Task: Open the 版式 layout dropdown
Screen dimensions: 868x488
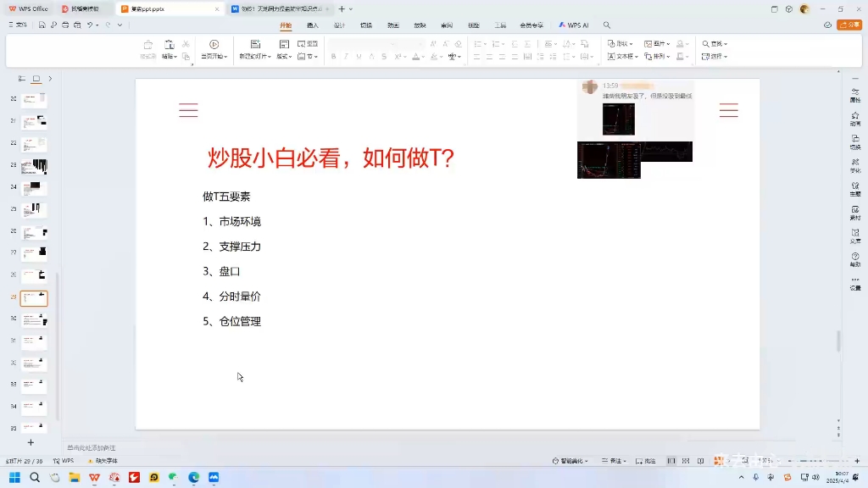Action: click(284, 57)
